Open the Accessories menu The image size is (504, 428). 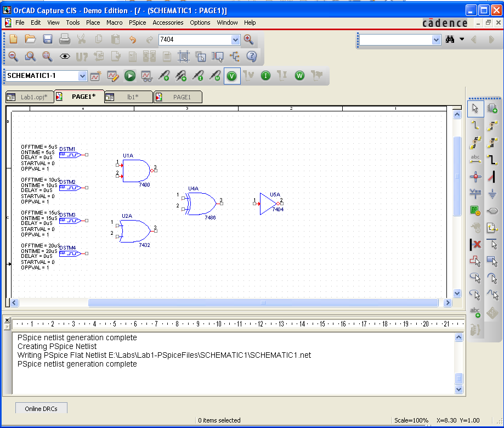[168, 22]
